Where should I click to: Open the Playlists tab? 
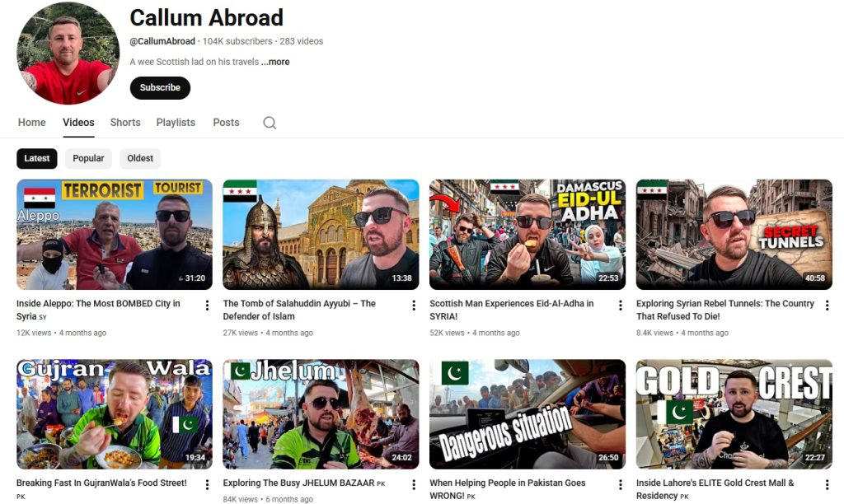click(176, 123)
